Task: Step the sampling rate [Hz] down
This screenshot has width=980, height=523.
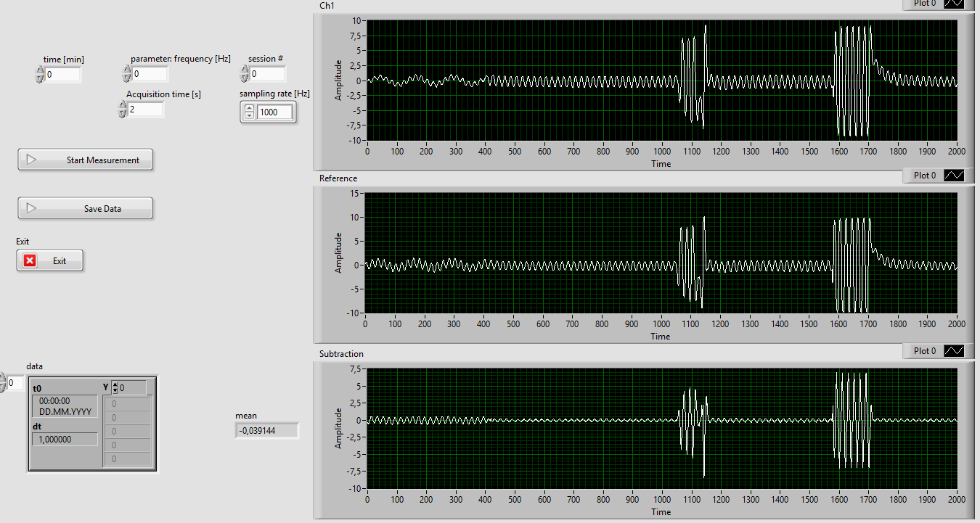Action: (249, 115)
